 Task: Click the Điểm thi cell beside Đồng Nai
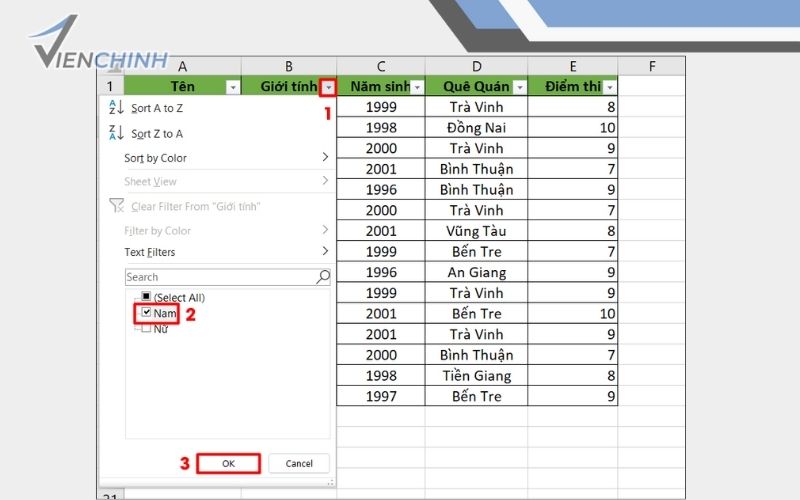[x=572, y=128]
